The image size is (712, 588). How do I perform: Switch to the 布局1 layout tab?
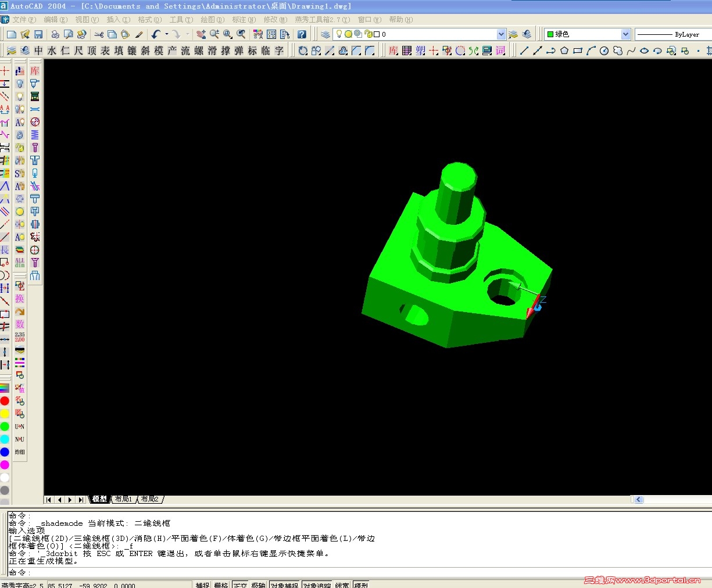point(123,499)
